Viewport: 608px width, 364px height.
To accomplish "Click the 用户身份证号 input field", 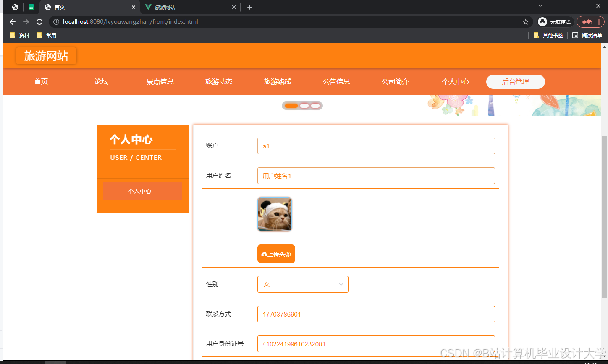I will 376,344.
